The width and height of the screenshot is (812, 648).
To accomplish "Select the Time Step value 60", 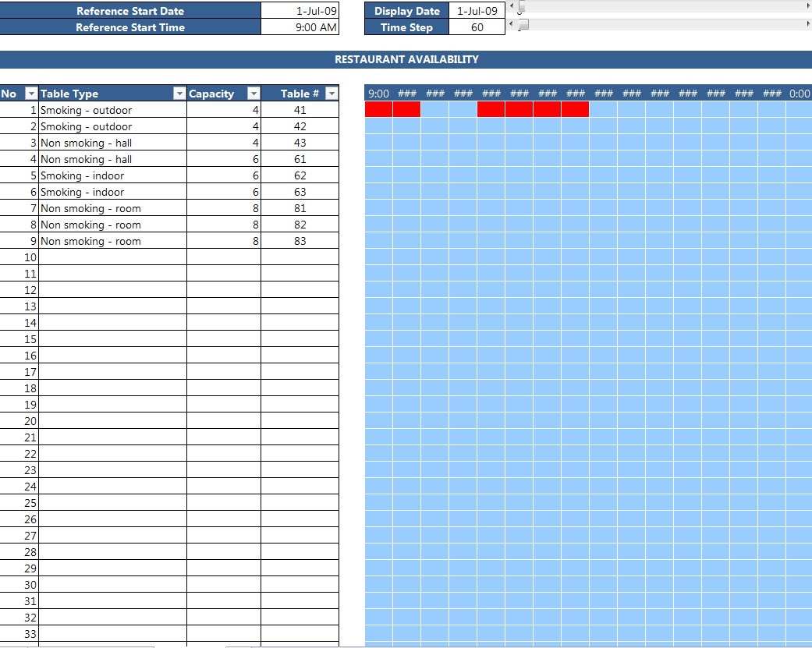I will 477,27.
